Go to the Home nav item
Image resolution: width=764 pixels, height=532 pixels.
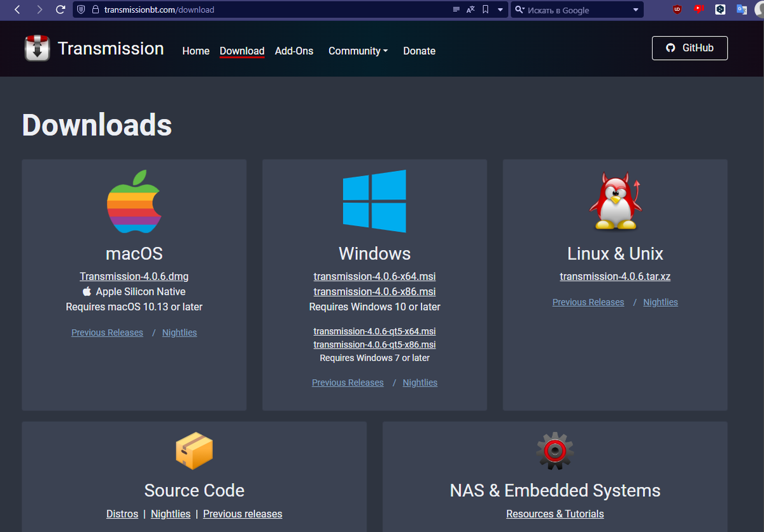point(195,51)
